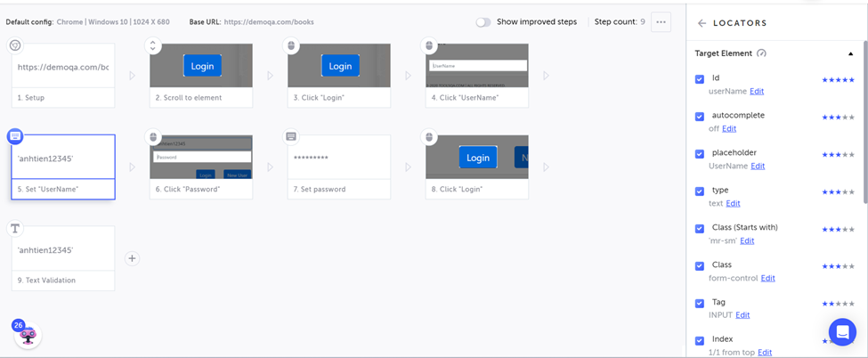Click the arrow after the Setup step
868x358 pixels.
pyautogui.click(x=132, y=77)
